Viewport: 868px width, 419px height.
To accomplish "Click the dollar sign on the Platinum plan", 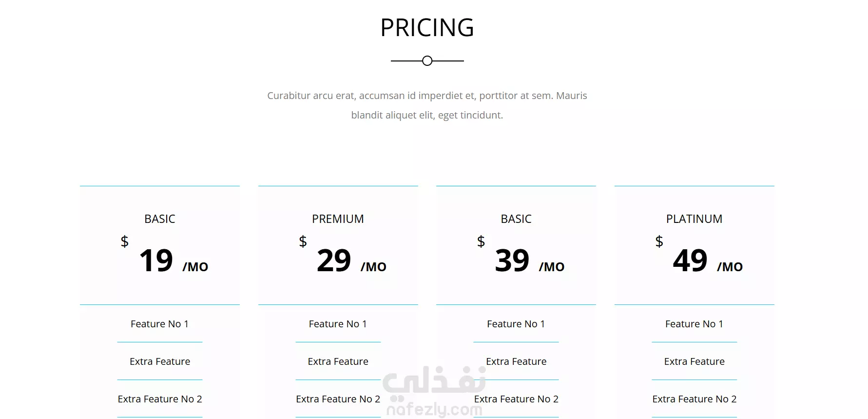I will 659,241.
